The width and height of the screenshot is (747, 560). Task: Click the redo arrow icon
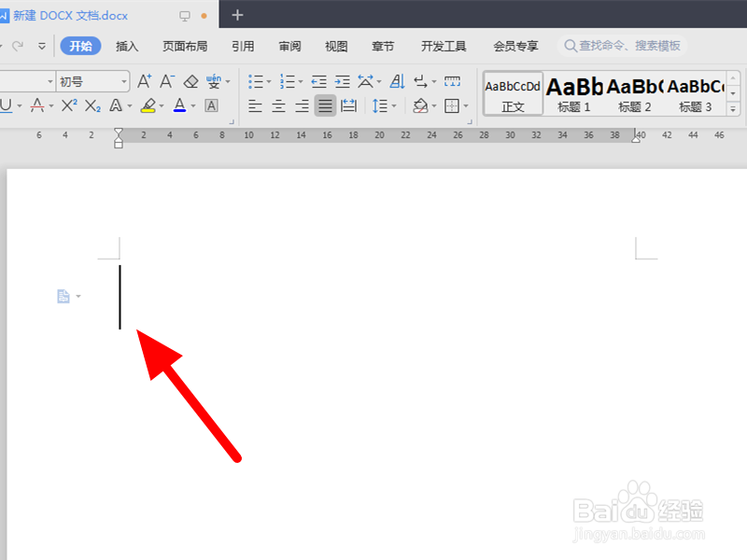point(18,46)
